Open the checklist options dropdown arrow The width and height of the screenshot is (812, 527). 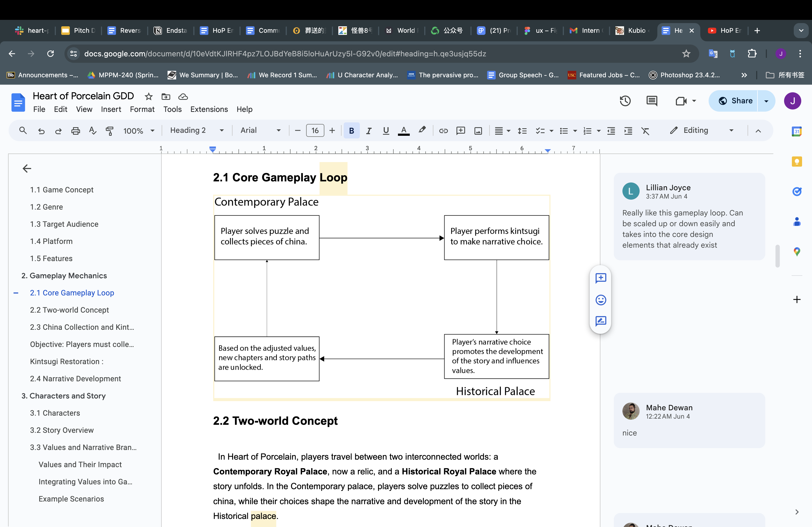point(551,131)
